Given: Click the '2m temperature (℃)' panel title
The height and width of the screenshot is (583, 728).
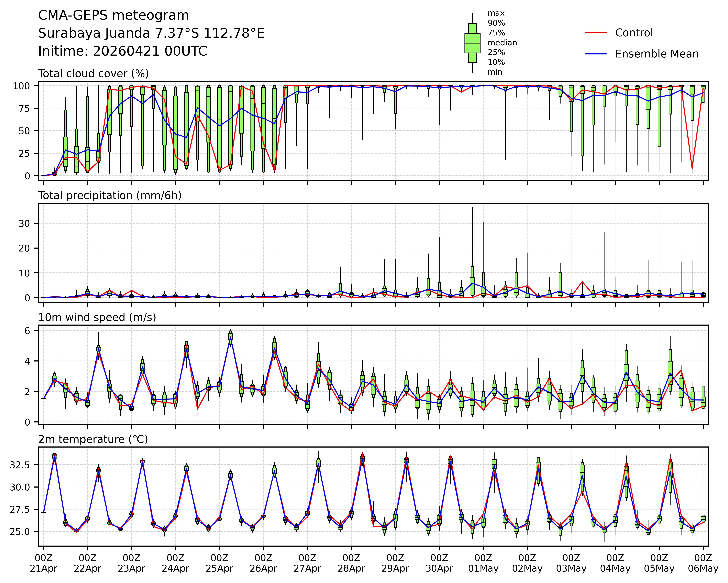Looking at the screenshot, I should tap(93, 439).
